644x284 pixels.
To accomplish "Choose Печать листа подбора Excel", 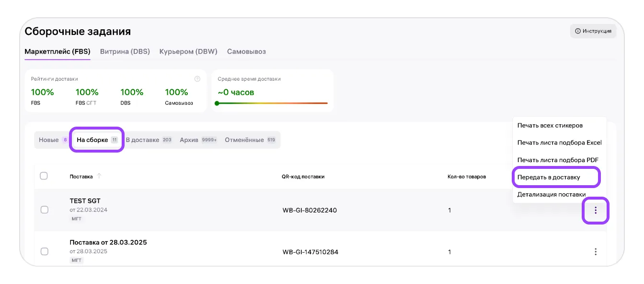I will click(559, 143).
